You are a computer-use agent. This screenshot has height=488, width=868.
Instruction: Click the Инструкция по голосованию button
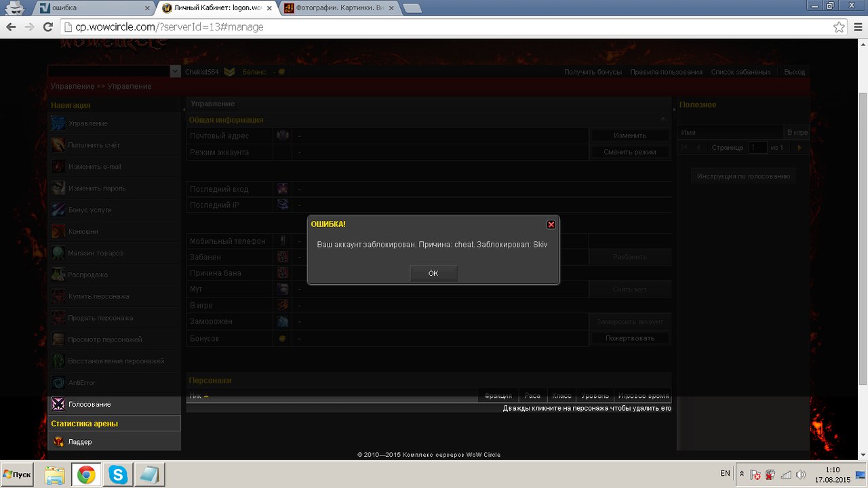pos(744,176)
